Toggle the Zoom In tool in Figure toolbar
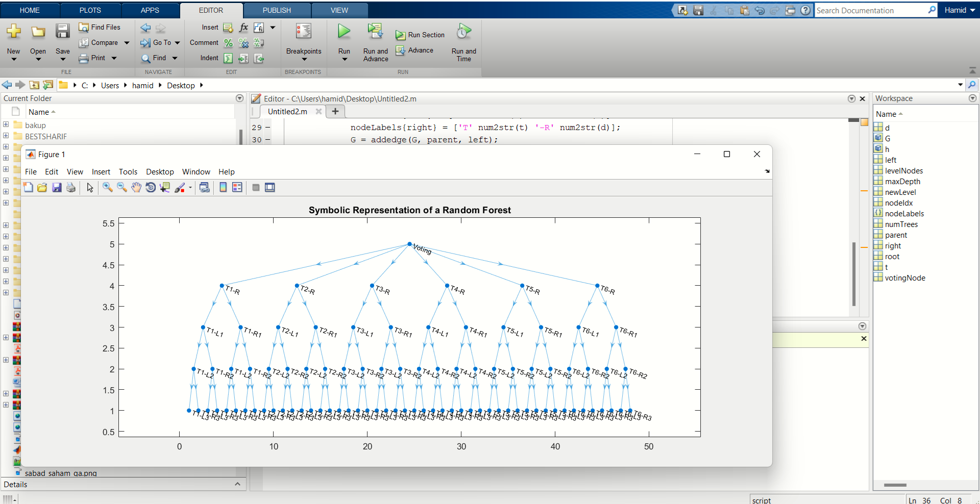Screen dimensions: 980x504 (108, 188)
